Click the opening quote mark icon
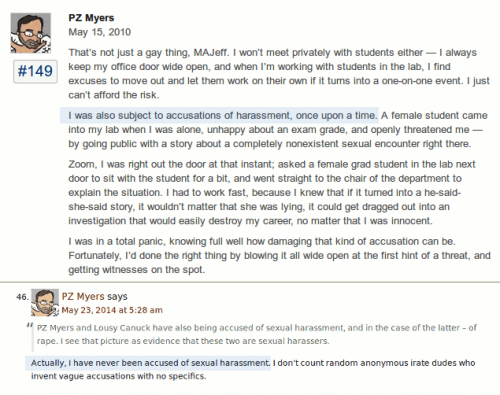This screenshot has height=395, width=500. click(x=30, y=326)
